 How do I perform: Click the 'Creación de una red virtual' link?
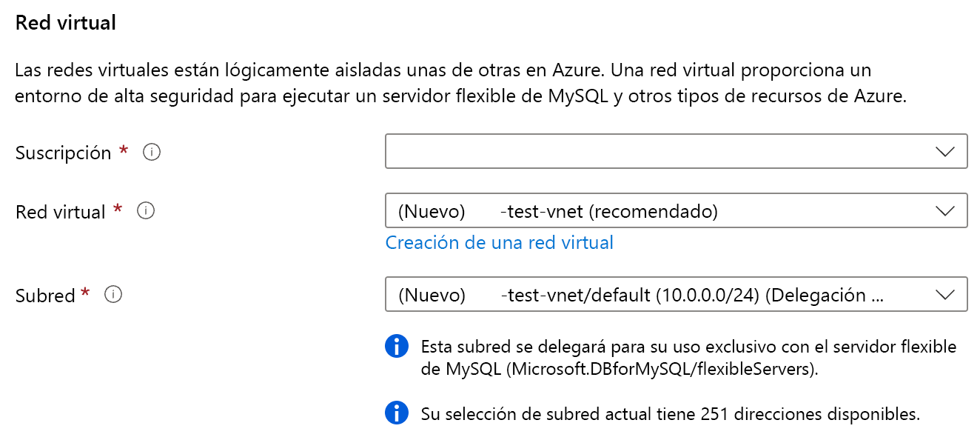499,242
